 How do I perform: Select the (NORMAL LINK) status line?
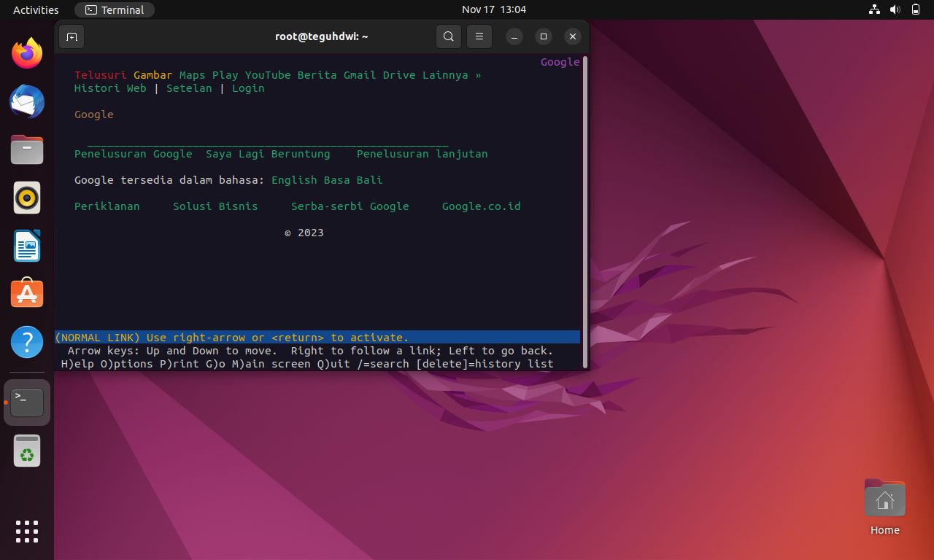tap(317, 338)
